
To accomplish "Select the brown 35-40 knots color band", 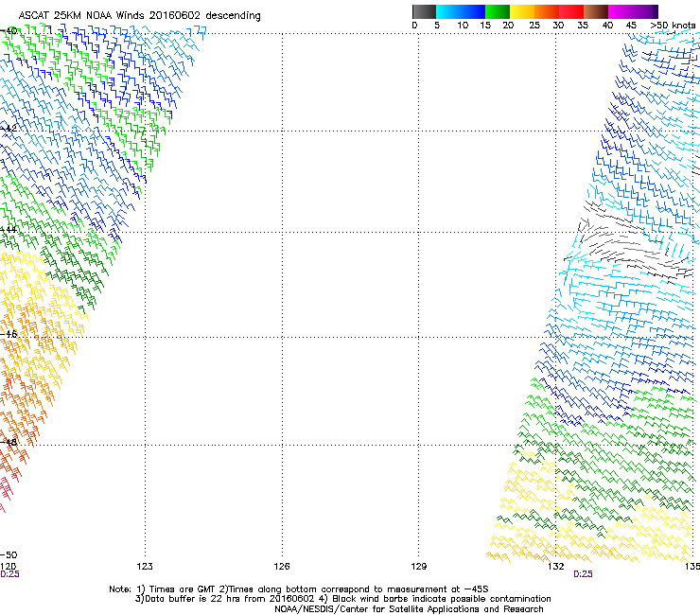I will 596,11.
